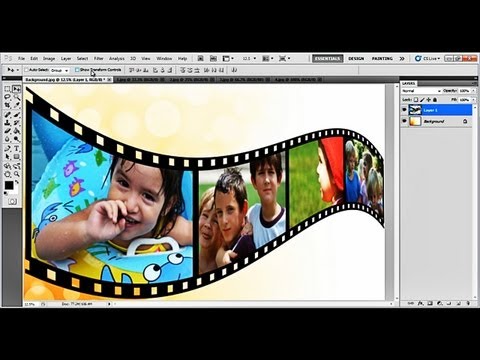
Task: Select the Crop tool
Action: click(7, 105)
